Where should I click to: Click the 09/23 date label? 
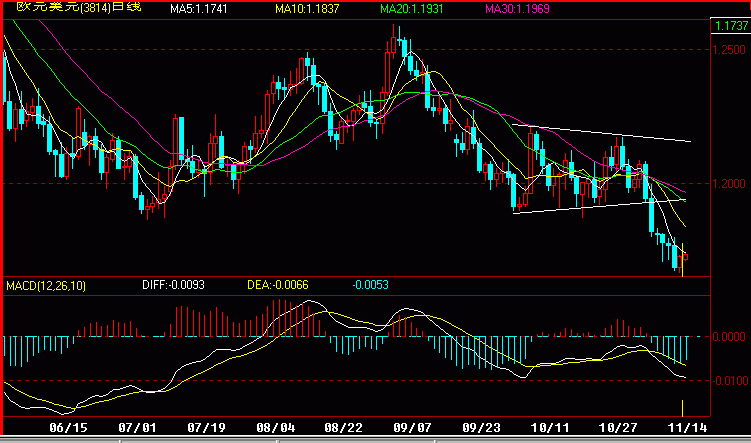point(481,428)
